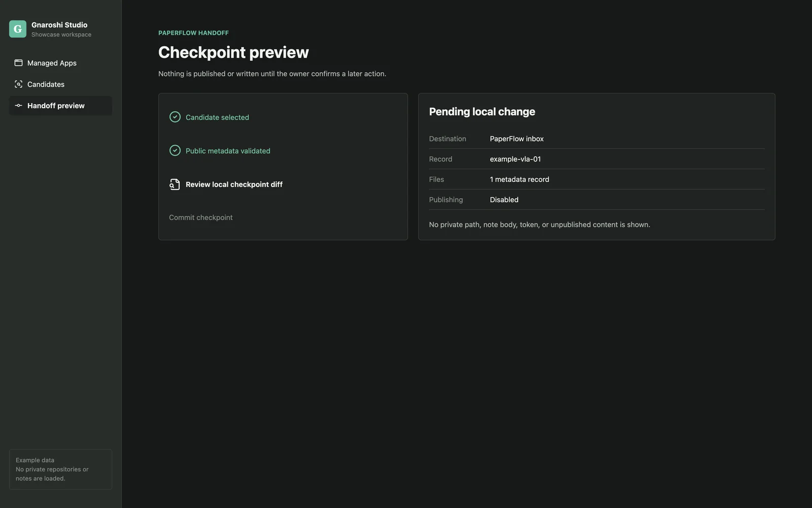Viewport: 812px width, 508px height.
Task: Click the Example data notice box
Action: click(60, 469)
